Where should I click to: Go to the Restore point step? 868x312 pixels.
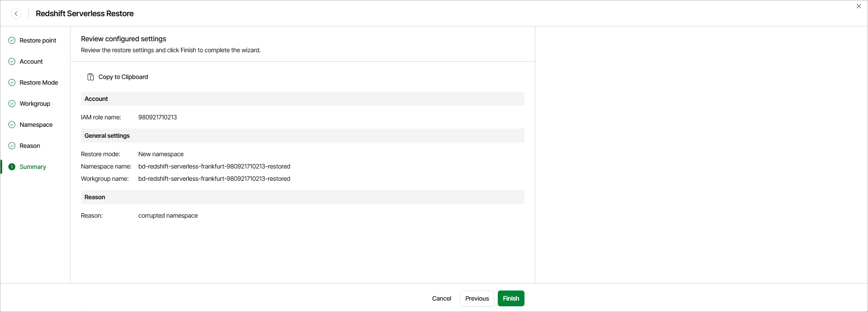[x=38, y=40]
